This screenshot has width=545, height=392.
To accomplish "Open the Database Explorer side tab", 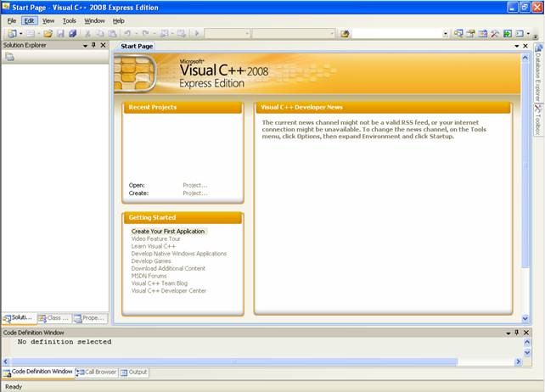I will (538, 72).
